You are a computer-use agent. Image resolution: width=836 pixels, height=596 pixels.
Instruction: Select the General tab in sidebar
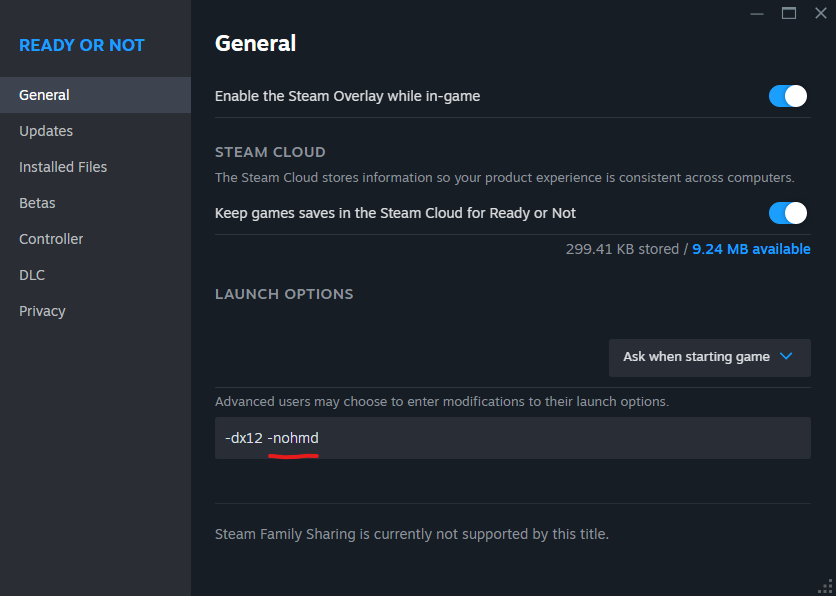44,95
